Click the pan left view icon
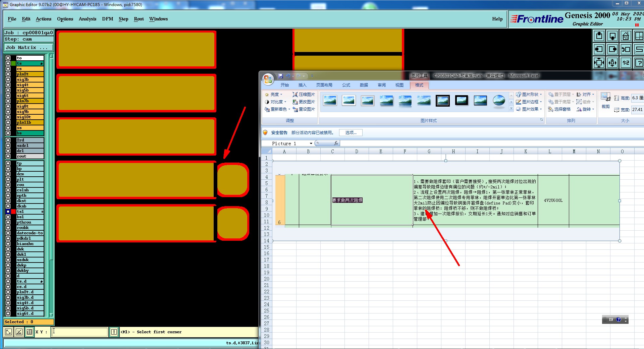 (599, 49)
